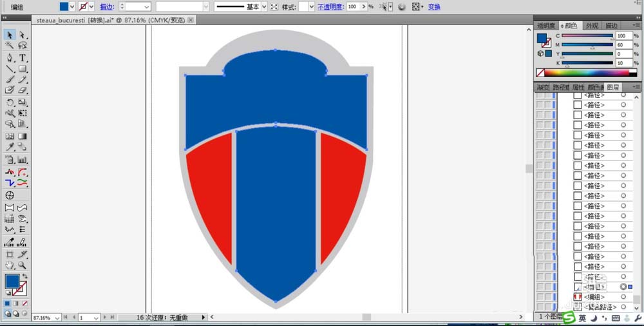
Task: Open the input method wrench settings icon
Action: click(x=638, y=318)
